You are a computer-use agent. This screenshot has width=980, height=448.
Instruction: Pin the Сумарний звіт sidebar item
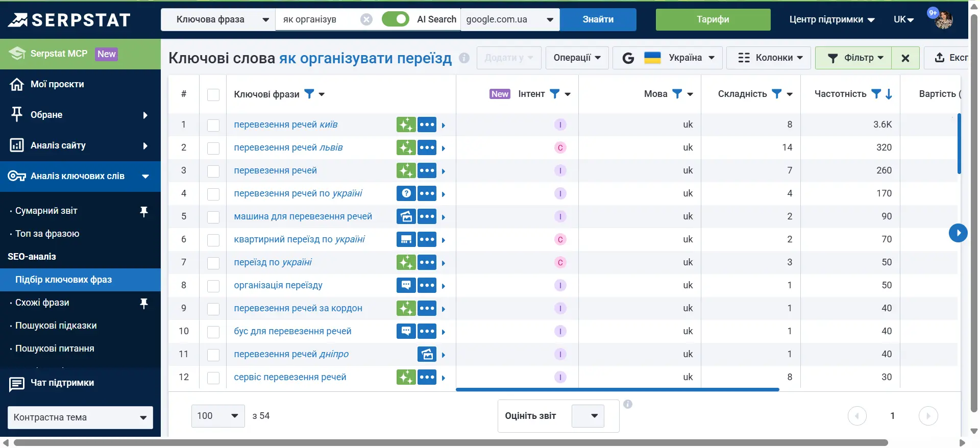144,211
